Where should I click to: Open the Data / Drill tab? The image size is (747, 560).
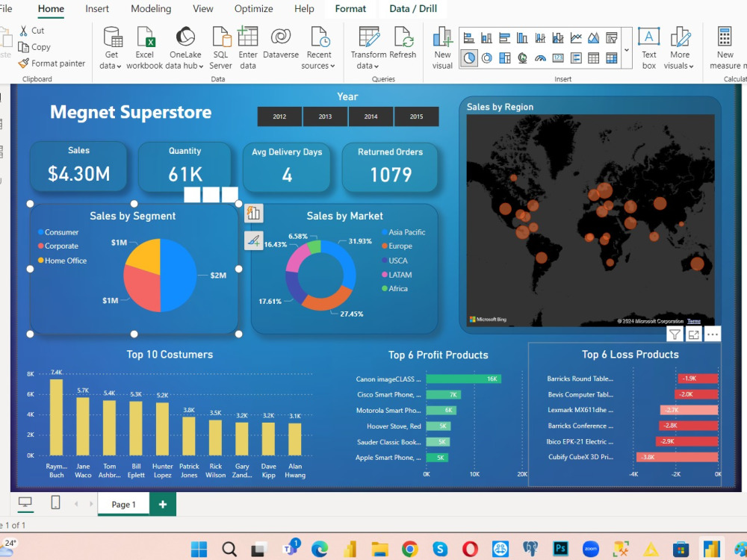tap(413, 8)
